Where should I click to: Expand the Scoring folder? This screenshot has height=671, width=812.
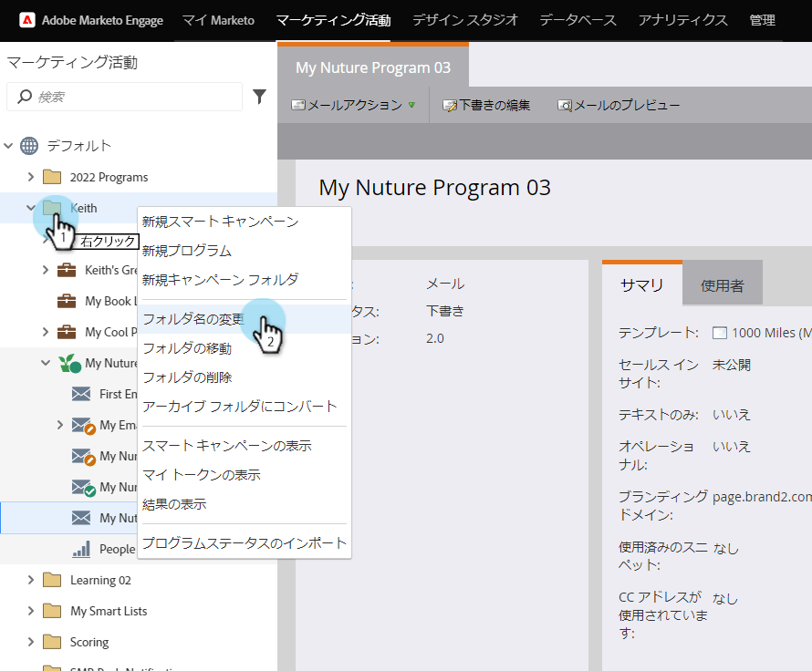[x=31, y=642]
